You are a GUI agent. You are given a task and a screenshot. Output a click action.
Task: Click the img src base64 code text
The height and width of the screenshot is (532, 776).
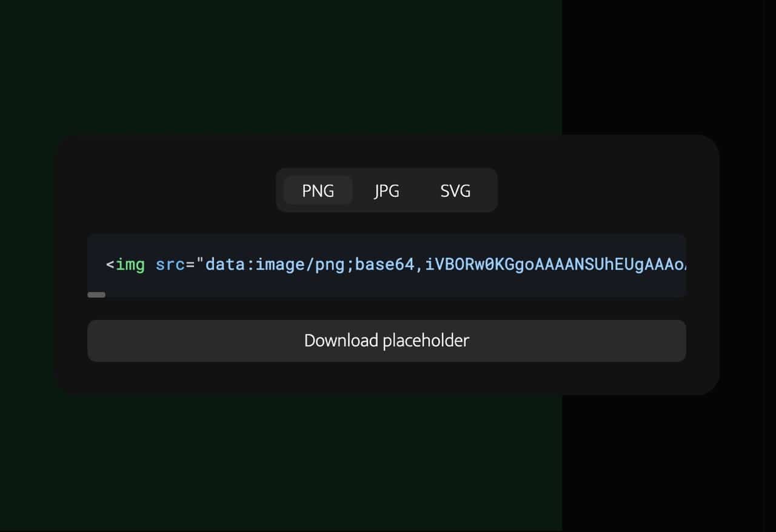click(x=396, y=265)
